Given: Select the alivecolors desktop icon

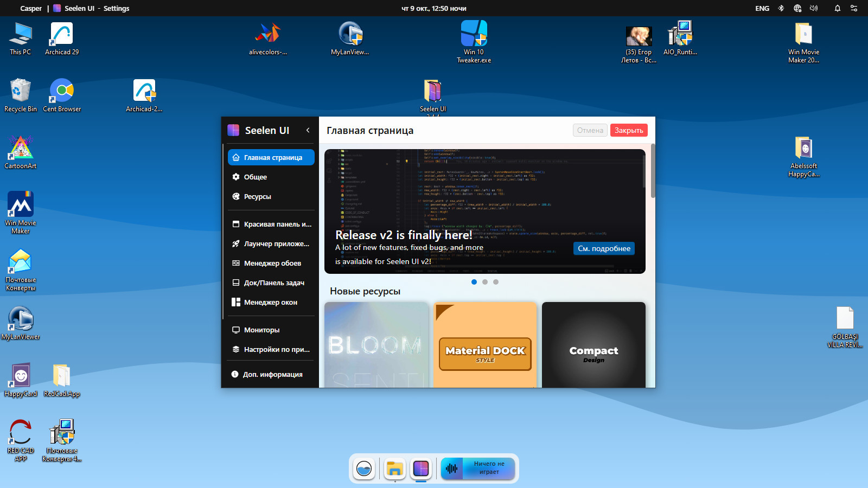Looking at the screenshot, I should pos(268,38).
